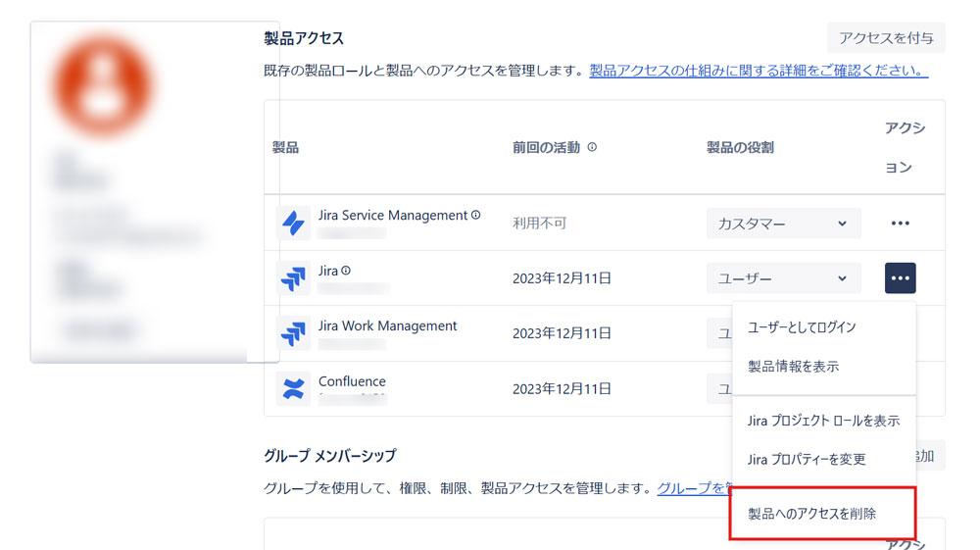Click the 製品の役割 column header
980x550 pixels.
[x=740, y=147]
